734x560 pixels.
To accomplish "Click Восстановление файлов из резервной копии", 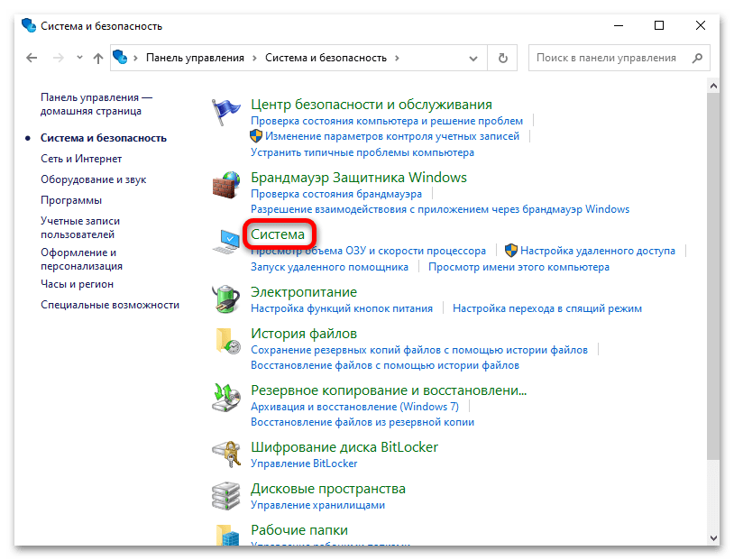I will (362, 422).
